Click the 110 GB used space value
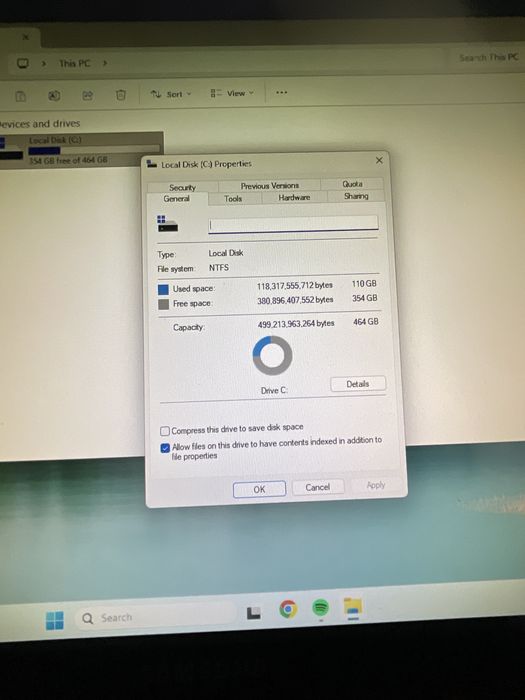The image size is (525, 700). (364, 284)
